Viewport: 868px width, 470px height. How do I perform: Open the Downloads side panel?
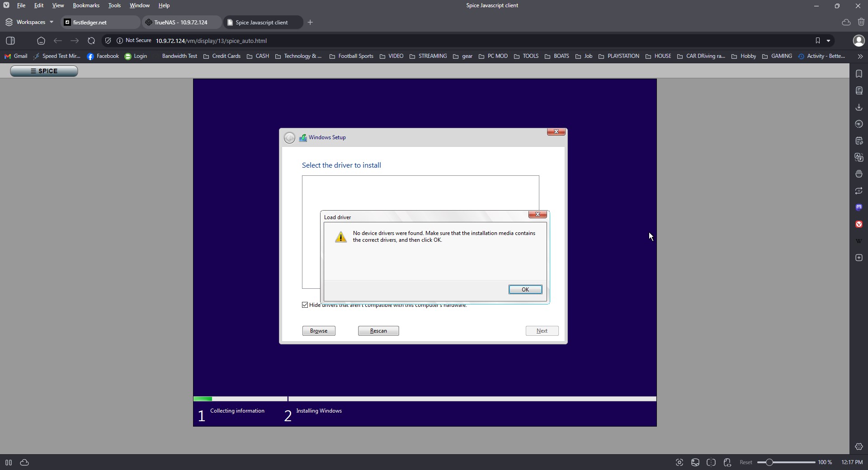coord(859,108)
